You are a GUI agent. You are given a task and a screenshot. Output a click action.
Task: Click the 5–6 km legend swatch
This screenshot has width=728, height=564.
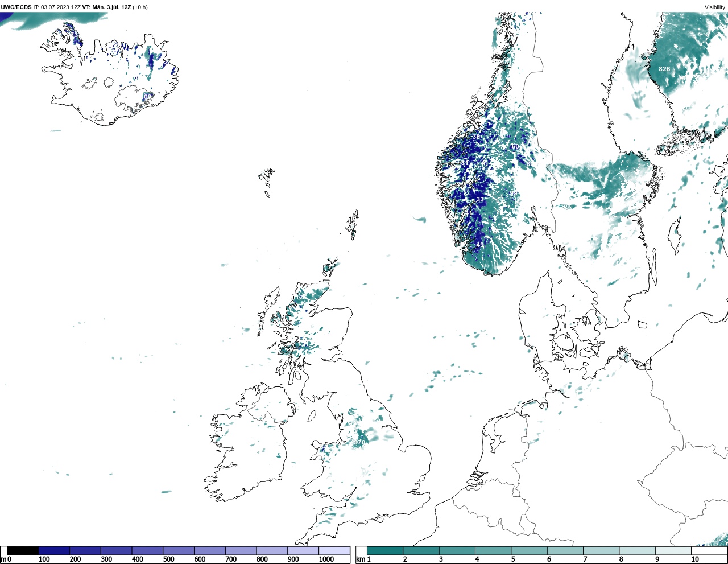pos(529,550)
